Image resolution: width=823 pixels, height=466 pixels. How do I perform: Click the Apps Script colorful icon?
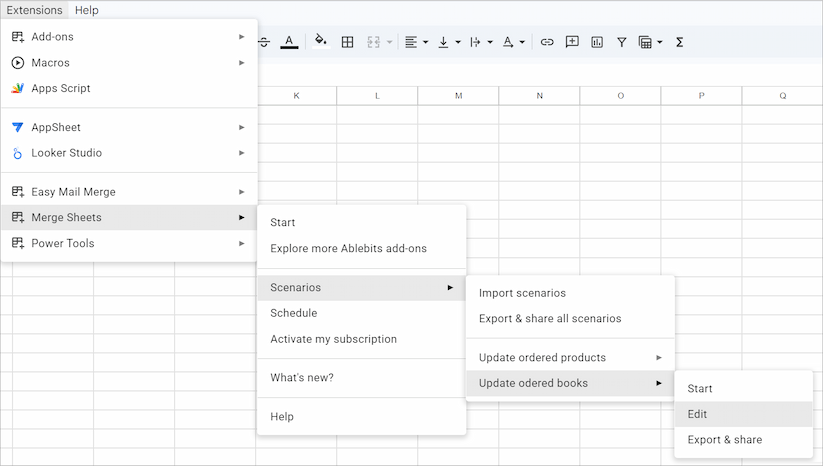(x=17, y=88)
